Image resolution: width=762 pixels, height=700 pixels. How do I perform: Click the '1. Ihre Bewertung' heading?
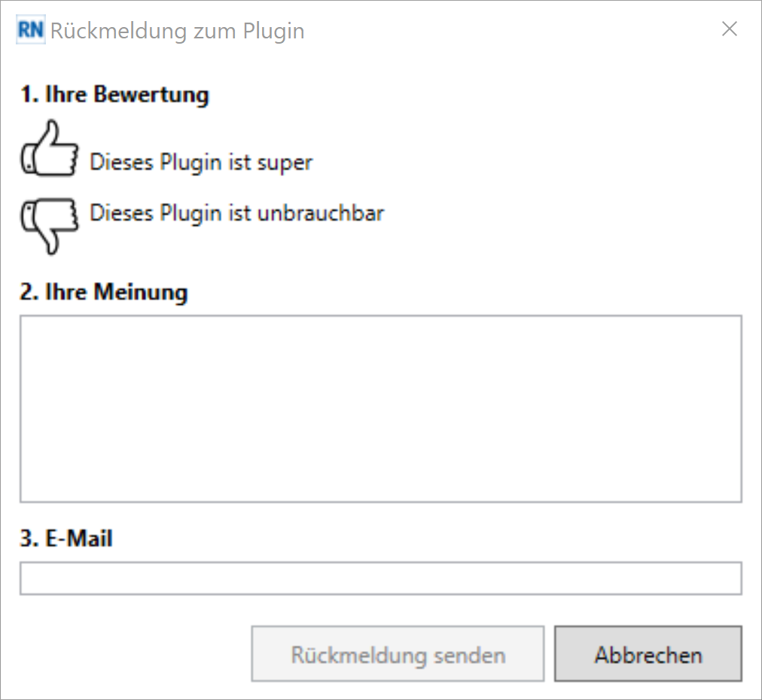(x=114, y=95)
